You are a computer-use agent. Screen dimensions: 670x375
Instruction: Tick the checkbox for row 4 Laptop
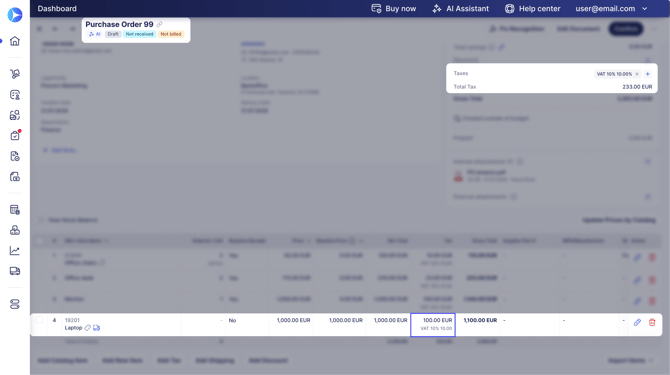click(x=39, y=320)
